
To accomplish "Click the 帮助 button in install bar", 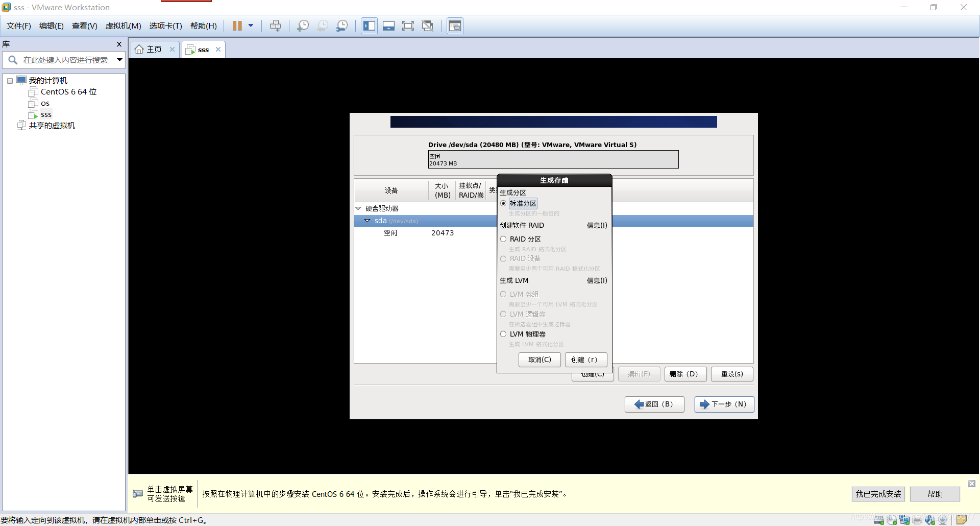I will [x=935, y=494].
